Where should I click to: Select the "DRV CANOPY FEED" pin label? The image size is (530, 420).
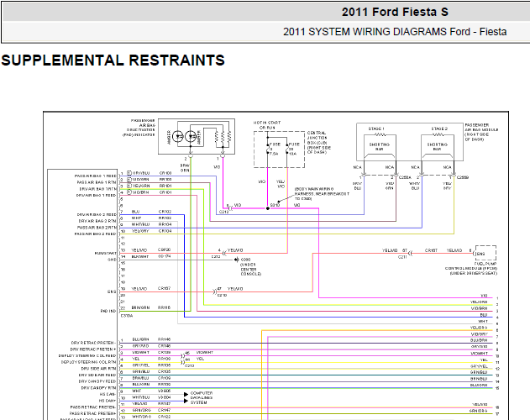click(x=97, y=381)
